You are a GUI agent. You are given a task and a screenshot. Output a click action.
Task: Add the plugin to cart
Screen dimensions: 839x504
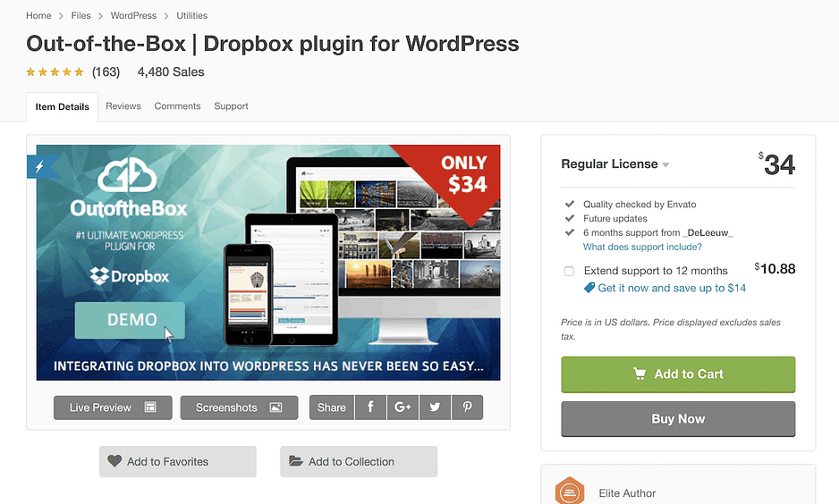click(x=677, y=374)
